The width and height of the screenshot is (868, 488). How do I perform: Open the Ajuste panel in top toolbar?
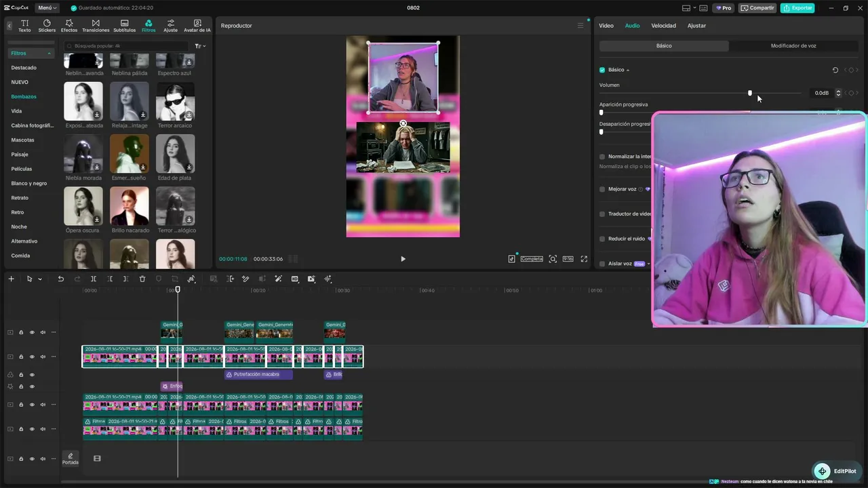[170, 26]
